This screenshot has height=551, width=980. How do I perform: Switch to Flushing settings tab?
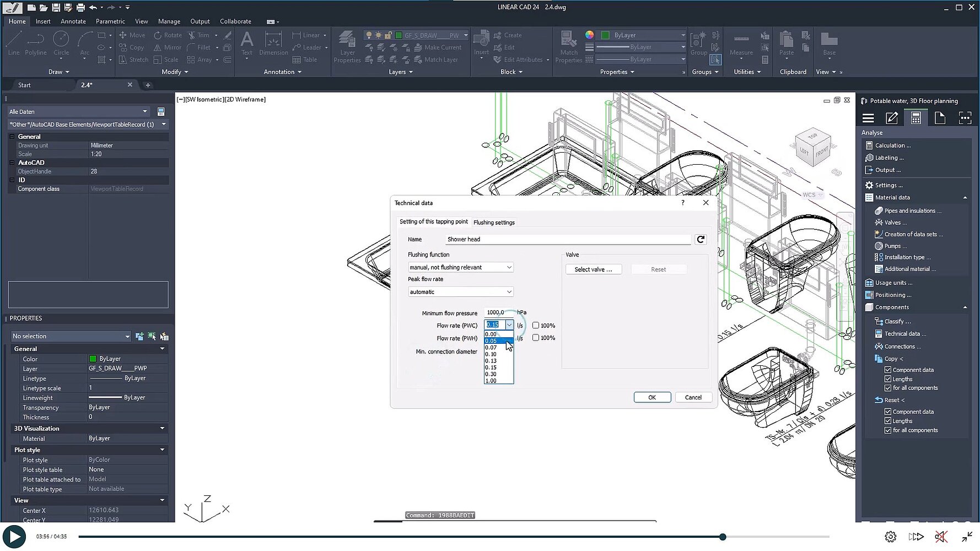494,223
